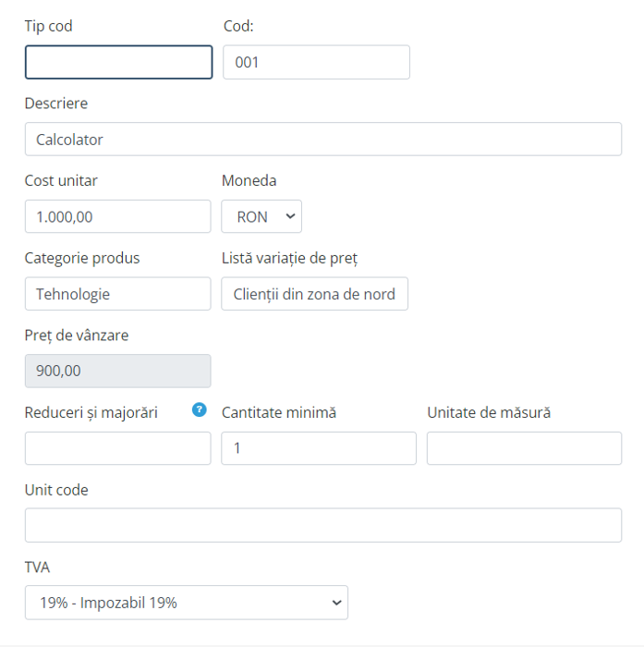The height and width of the screenshot is (647, 644).
Task: Click the "TVA" label text
Action: coord(37,567)
